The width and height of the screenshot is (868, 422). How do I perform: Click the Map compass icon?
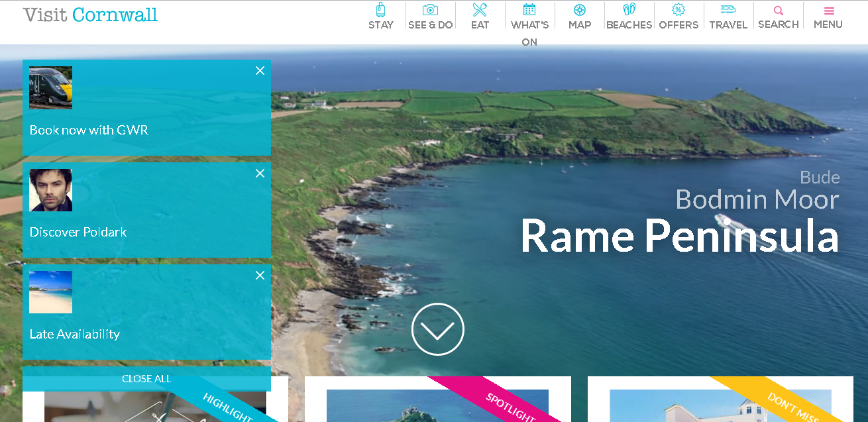tap(580, 10)
